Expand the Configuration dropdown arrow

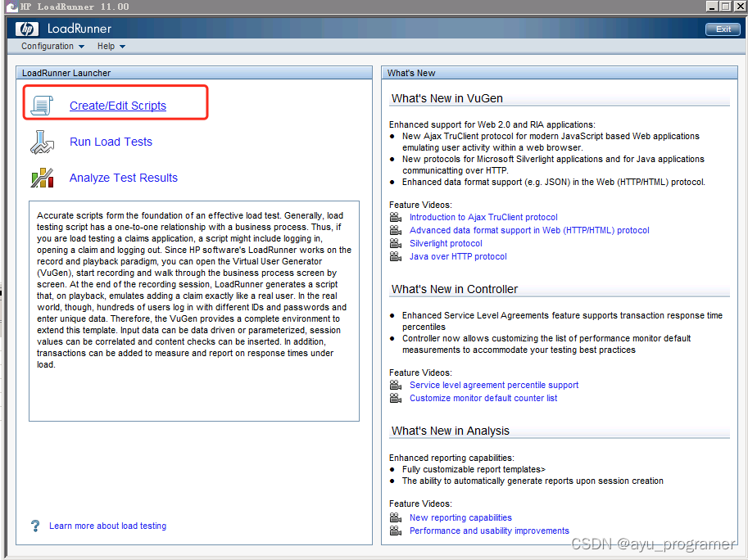(81, 47)
